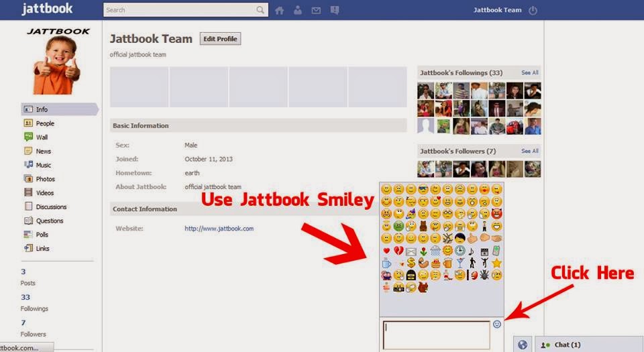Click into the chat message text box
Image resolution: width=644 pixels, height=352 pixels.
[436, 335]
